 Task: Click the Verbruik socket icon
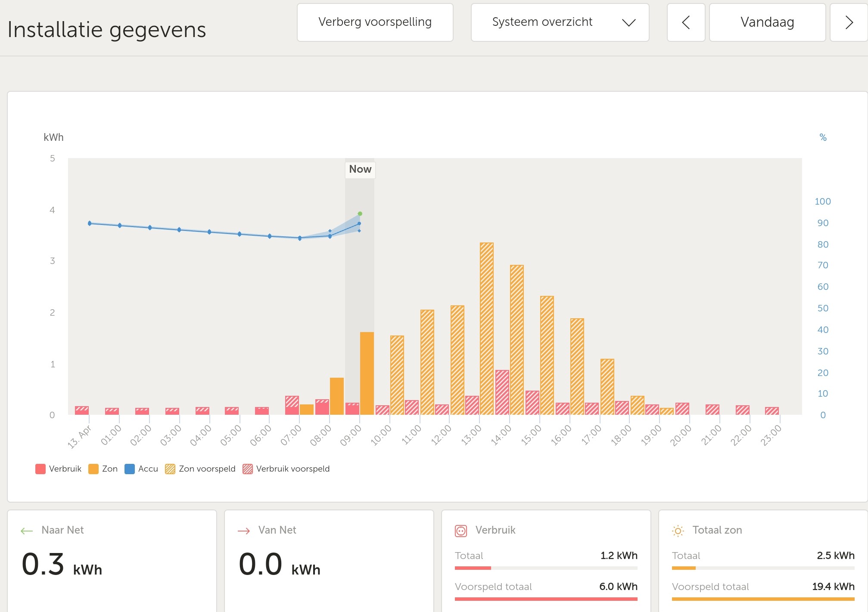coord(461,531)
